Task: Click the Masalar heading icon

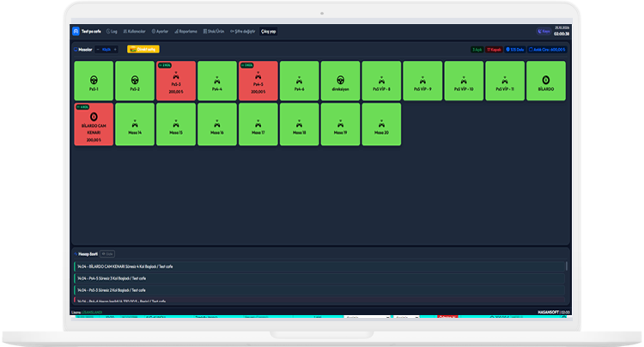Action: (x=76, y=49)
